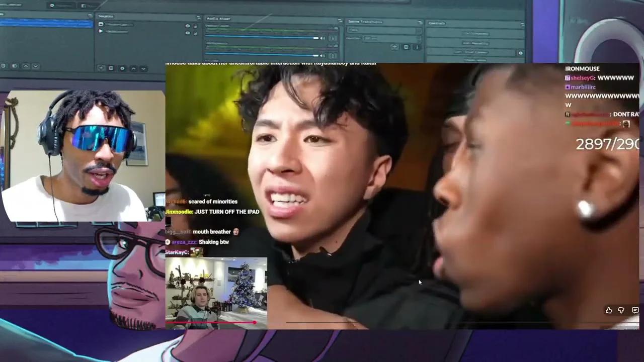644x362 pixels.
Task: Click scene filters icon in OBS Scenes toolbar
Action: coord(15,66)
